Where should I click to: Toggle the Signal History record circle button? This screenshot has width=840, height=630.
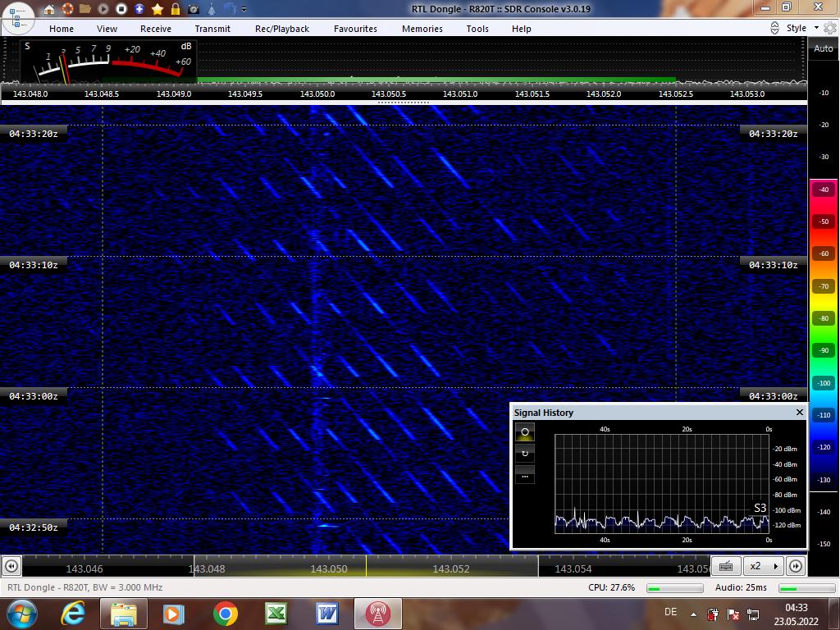525,431
